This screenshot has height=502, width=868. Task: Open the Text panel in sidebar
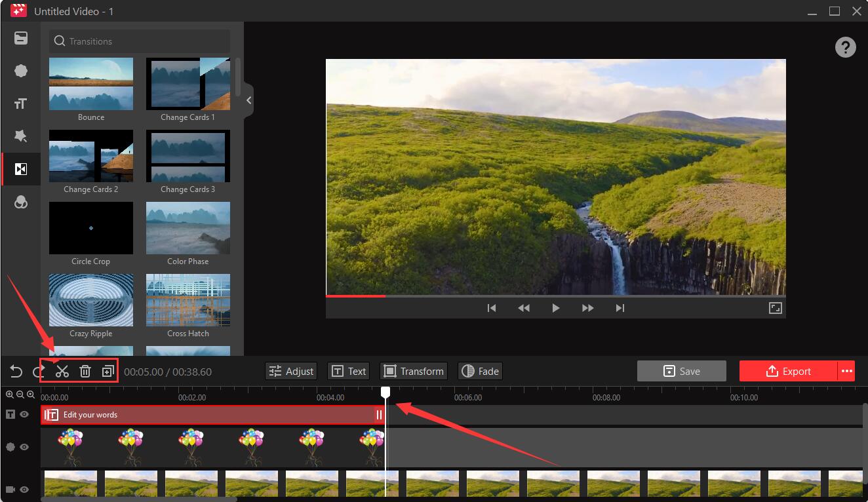pyautogui.click(x=21, y=104)
